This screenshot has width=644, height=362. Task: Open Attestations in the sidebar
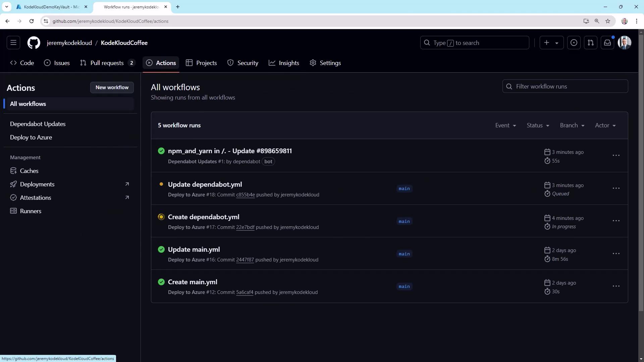coord(36,198)
